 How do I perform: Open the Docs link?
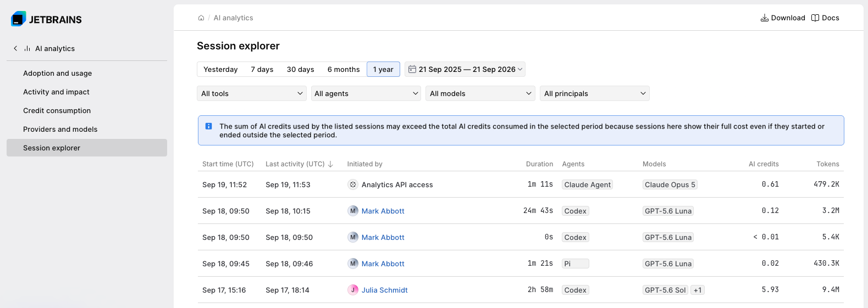(825, 18)
